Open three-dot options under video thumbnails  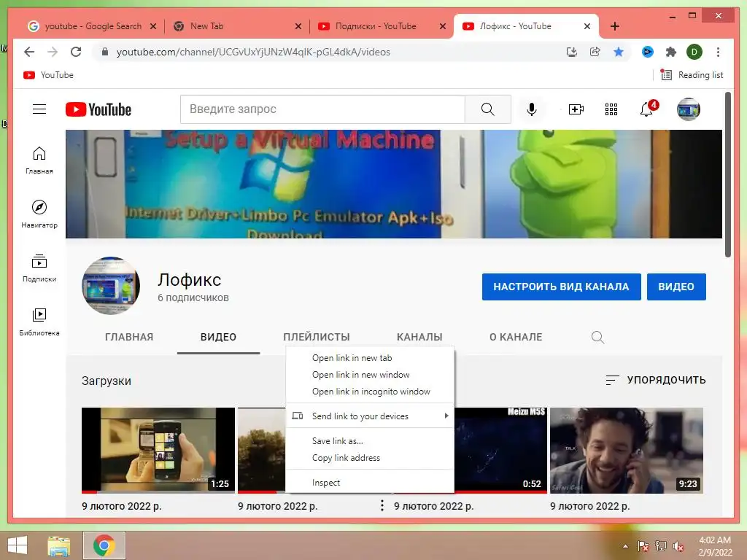pos(382,505)
